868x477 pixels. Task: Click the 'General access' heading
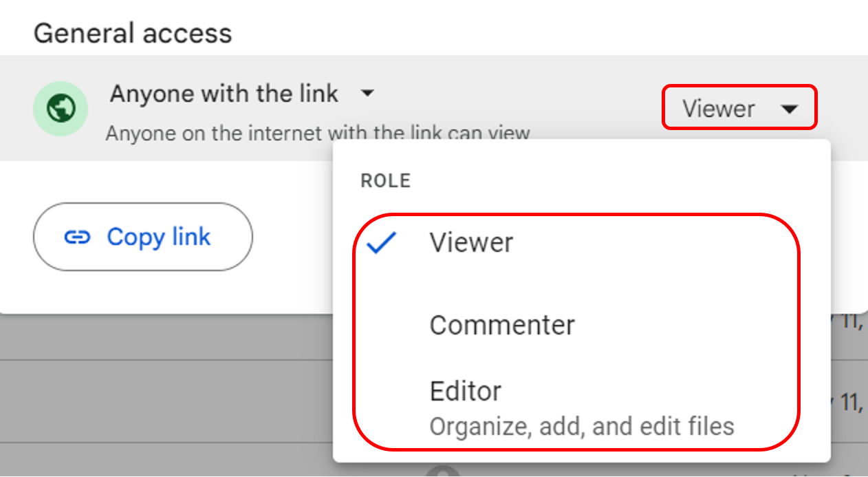(x=133, y=33)
